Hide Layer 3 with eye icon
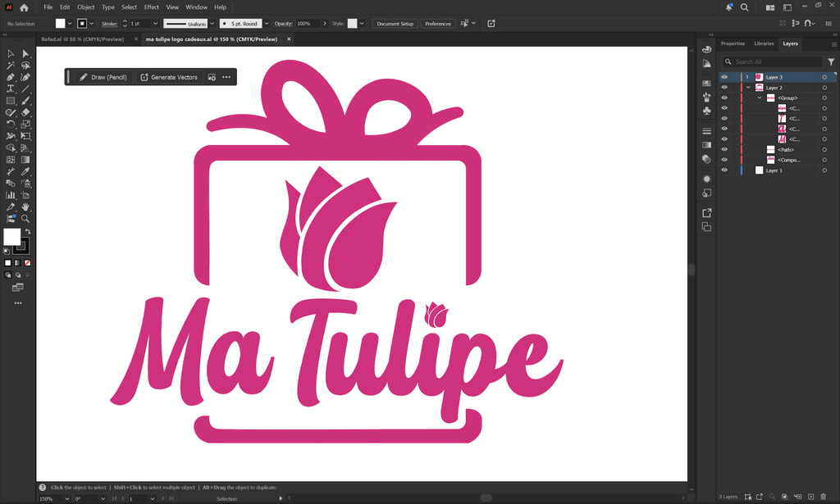The image size is (840, 504). tap(724, 77)
